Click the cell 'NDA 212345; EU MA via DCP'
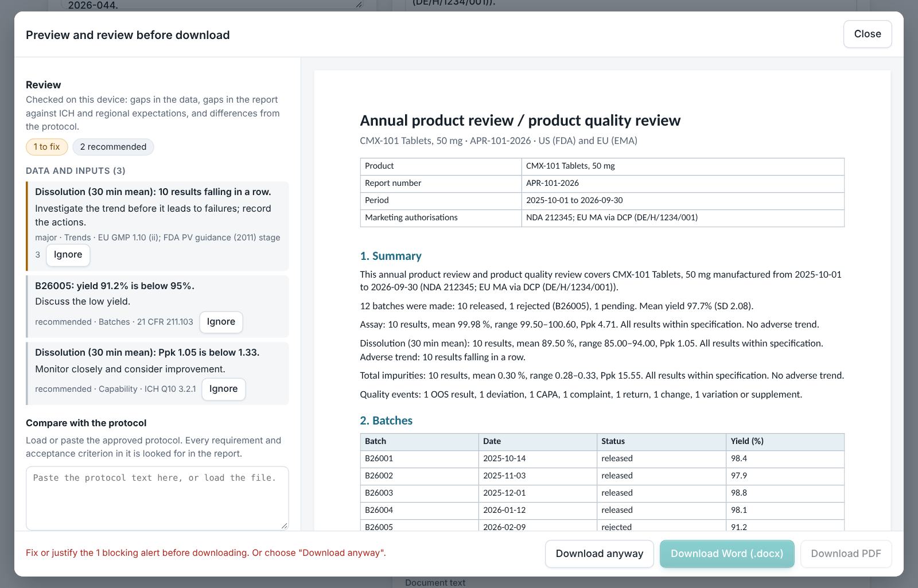 point(683,218)
